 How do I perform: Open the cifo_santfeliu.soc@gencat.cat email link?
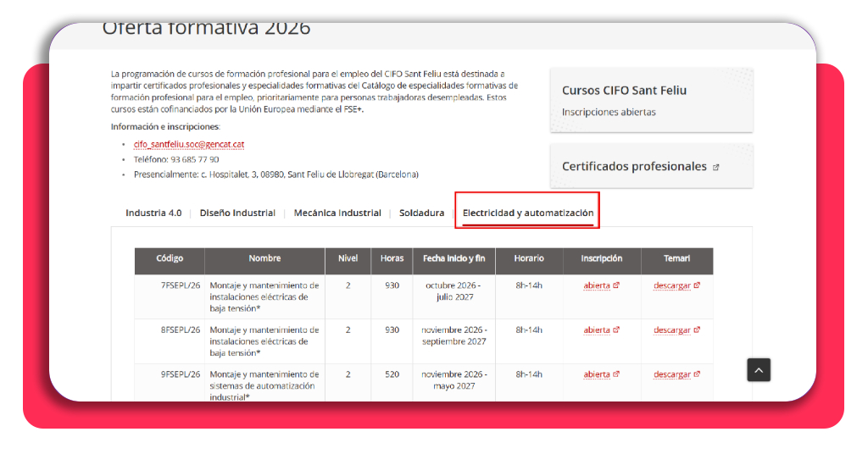(x=189, y=144)
